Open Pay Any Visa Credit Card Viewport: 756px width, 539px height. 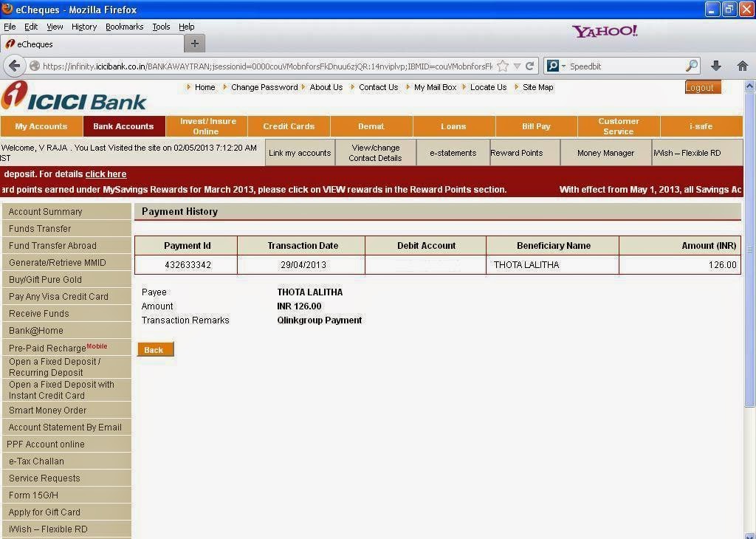pyautogui.click(x=66, y=297)
